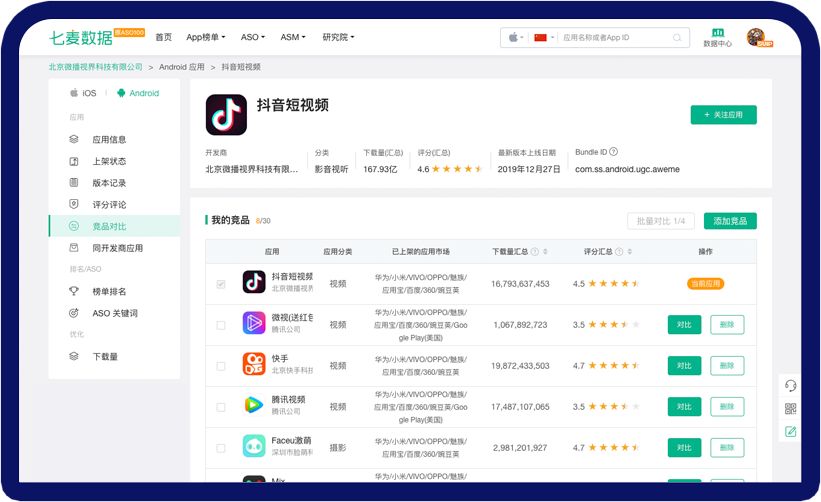Check the 腾讯视频 row checkbox

point(221,407)
